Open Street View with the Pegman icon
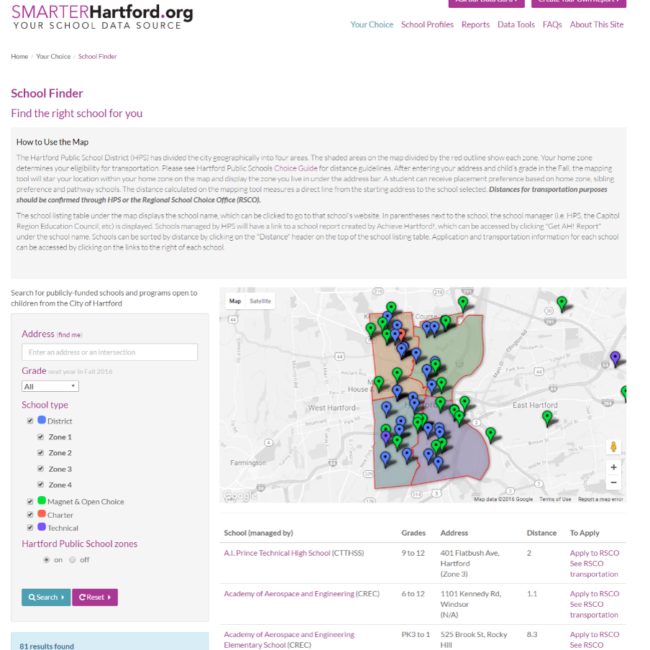 click(x=614, y=447)
